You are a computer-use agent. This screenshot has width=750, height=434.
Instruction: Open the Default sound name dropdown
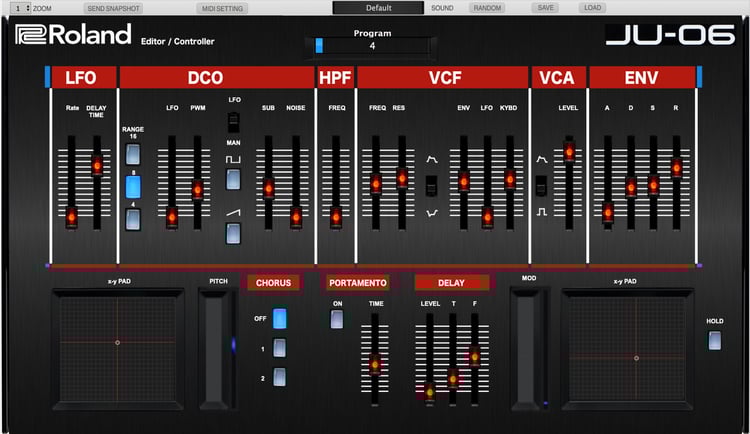point(378,8)
